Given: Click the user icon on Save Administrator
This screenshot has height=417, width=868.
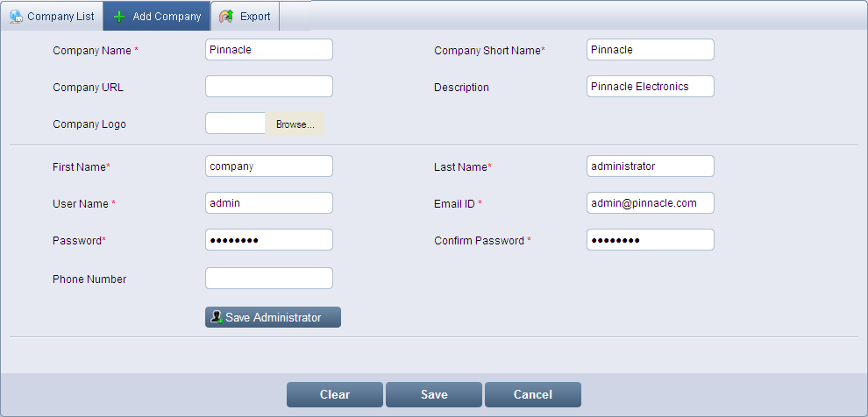Looking at the screenshot, I should coord(216,317).
